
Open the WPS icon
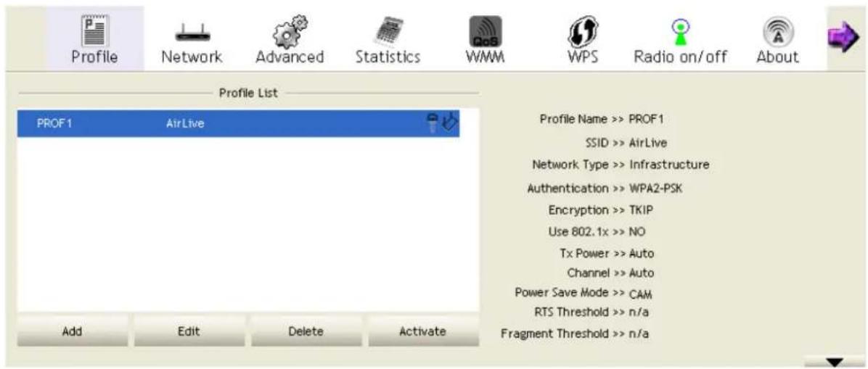[581, 31]
